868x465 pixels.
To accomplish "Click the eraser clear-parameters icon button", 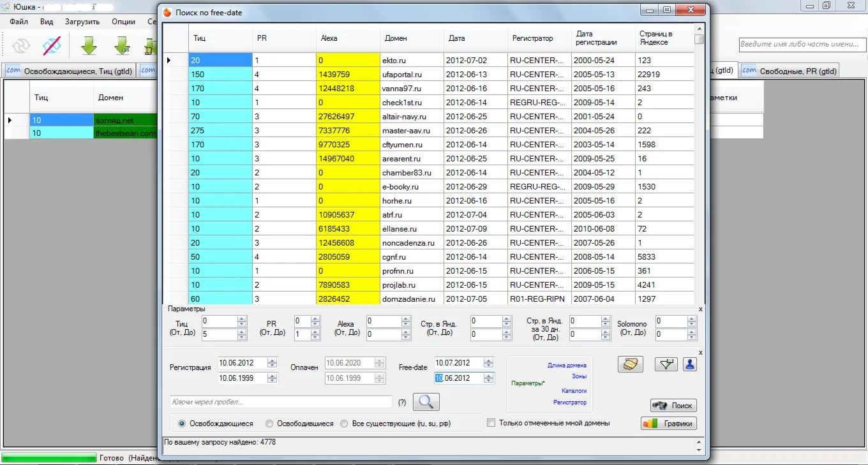I will [x=630, y=364].
